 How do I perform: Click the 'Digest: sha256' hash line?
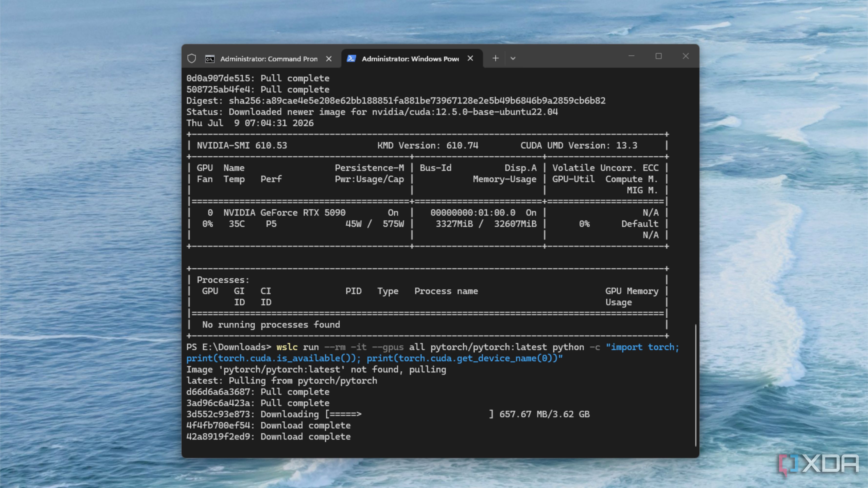396,101
